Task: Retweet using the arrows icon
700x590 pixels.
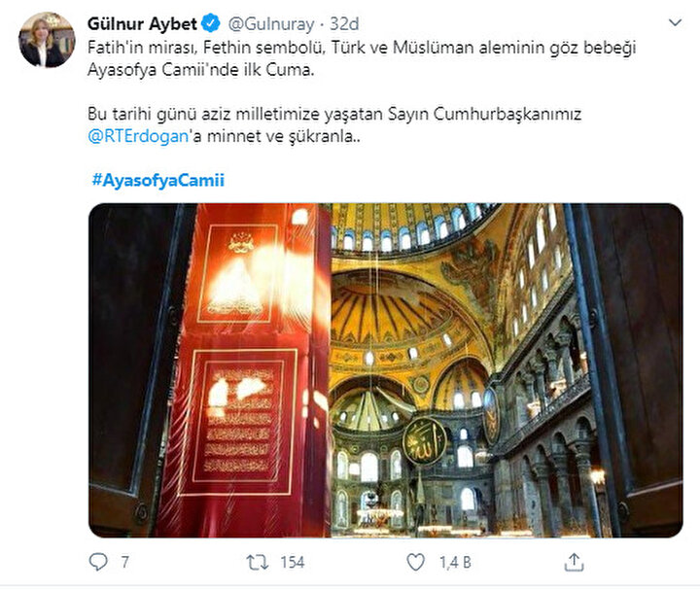Action: 258,562
